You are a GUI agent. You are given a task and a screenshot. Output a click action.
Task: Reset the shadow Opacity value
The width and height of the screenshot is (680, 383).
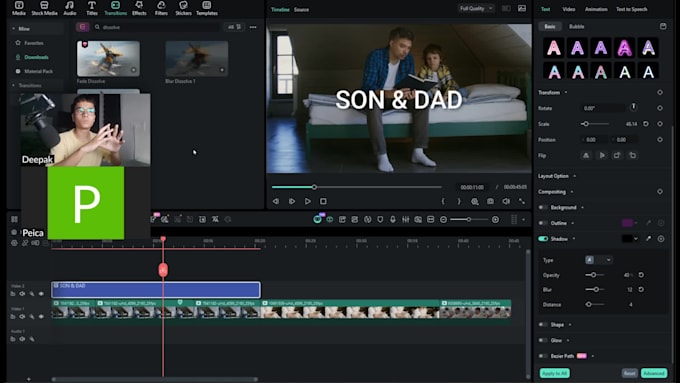[x=641, y=275]
